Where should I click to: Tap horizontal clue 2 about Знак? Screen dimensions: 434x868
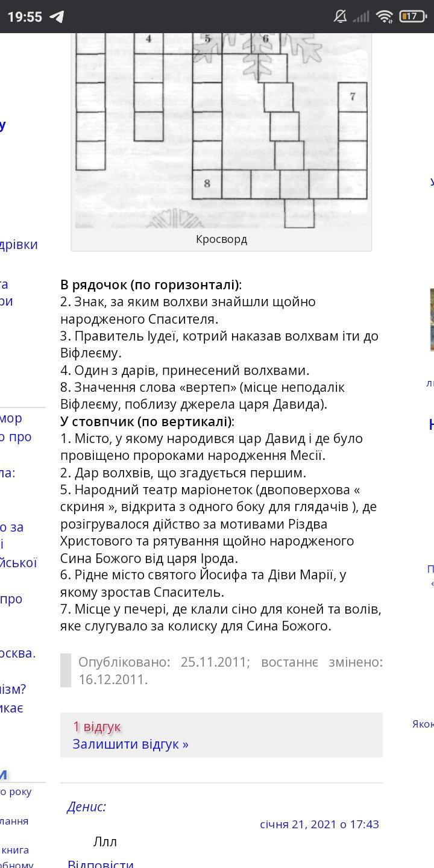[x=188, y=310]
